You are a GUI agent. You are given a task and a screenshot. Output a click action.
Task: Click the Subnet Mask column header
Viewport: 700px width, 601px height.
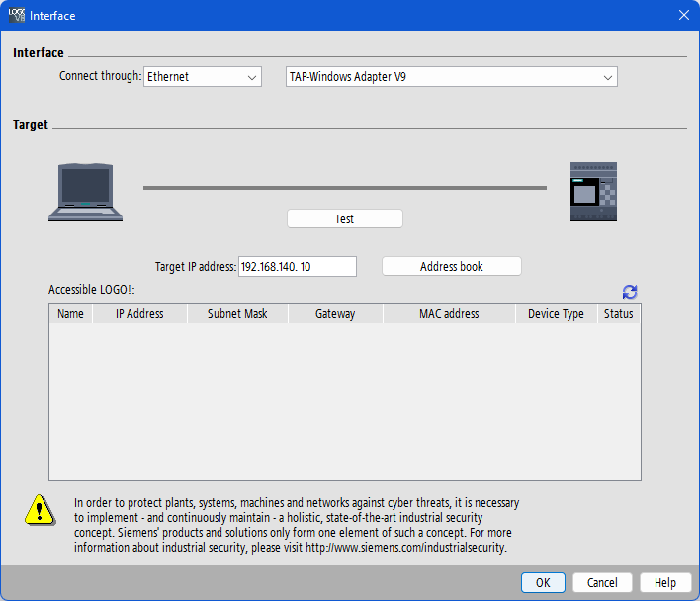pyautogui.click(x=237, y=314)
